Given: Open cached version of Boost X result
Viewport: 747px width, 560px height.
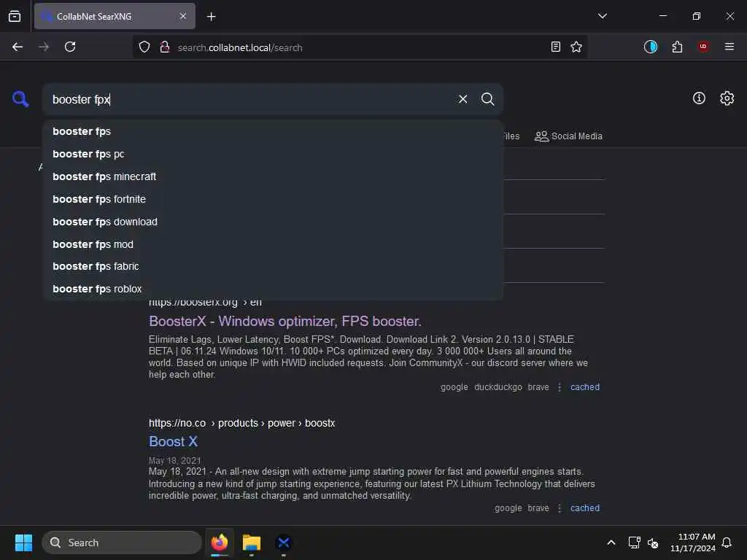Looking at the screenshot, I should (585, 508).
